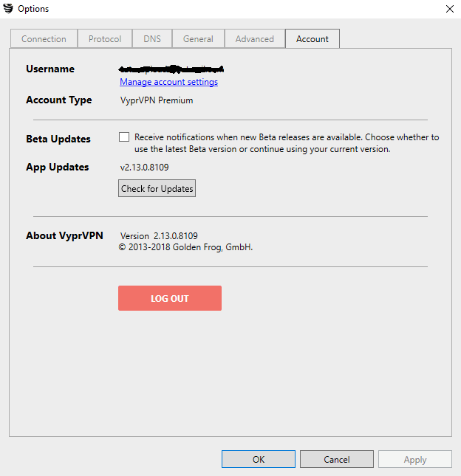The height and width of the screenshot is (476, 461).
Task: Switch to the Connection tab
Action: [44, 39]
